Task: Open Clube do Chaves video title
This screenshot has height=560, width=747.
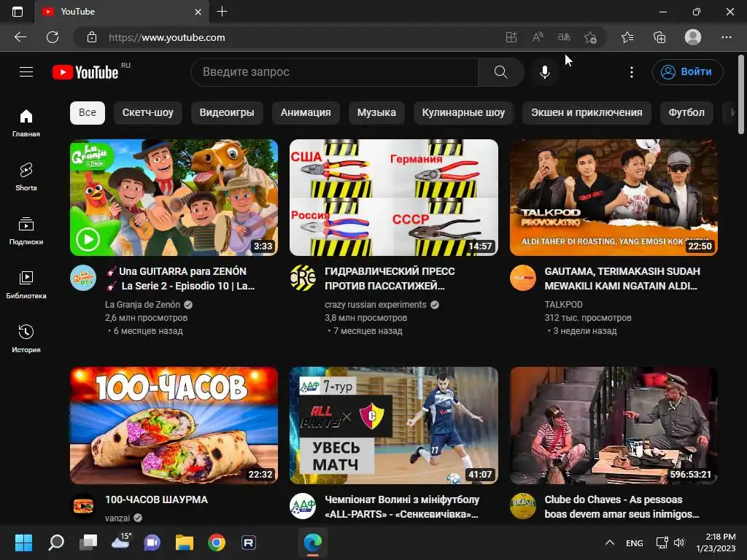Action: 622,507
